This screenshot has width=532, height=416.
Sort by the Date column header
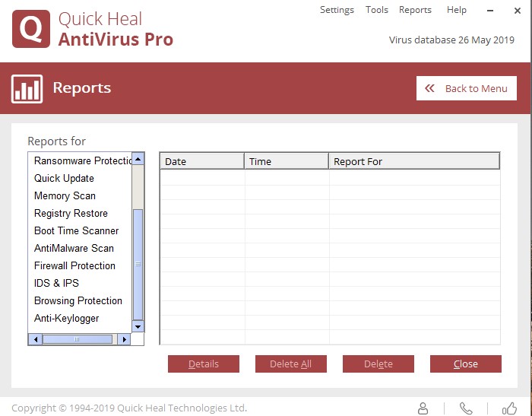point(202,161)
